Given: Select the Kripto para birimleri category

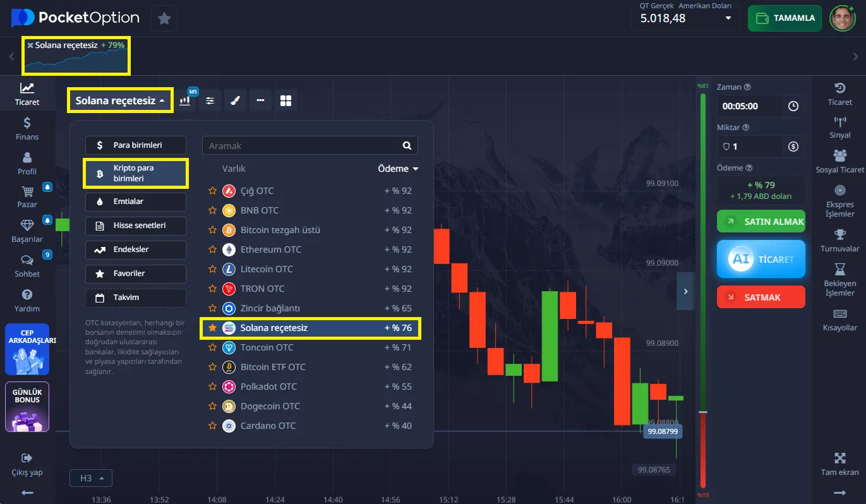Looking at the screenshot, I should tap(136, 174).
